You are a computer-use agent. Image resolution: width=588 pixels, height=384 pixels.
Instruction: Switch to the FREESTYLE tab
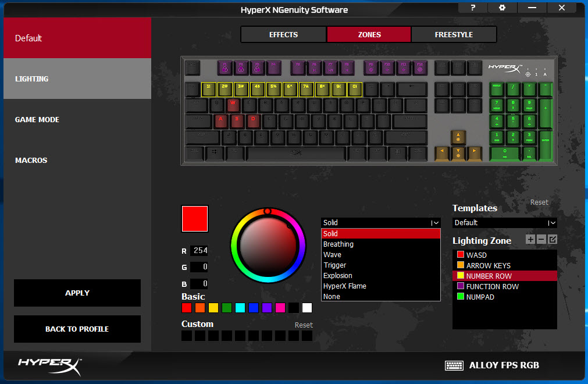(454, 34)
